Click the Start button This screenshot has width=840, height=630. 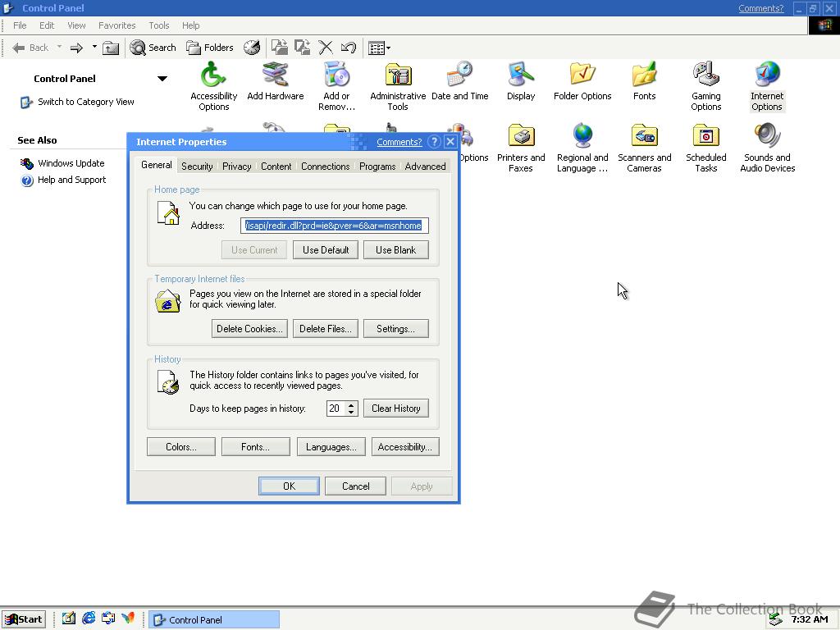[x=24, y=619]
